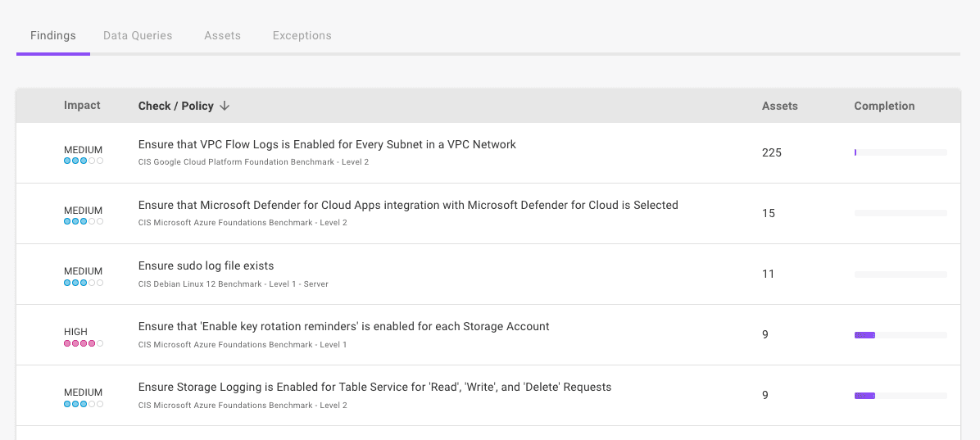Switch to the Findings tab
This screenshot has width=980, height=440.
coord(53,36)
